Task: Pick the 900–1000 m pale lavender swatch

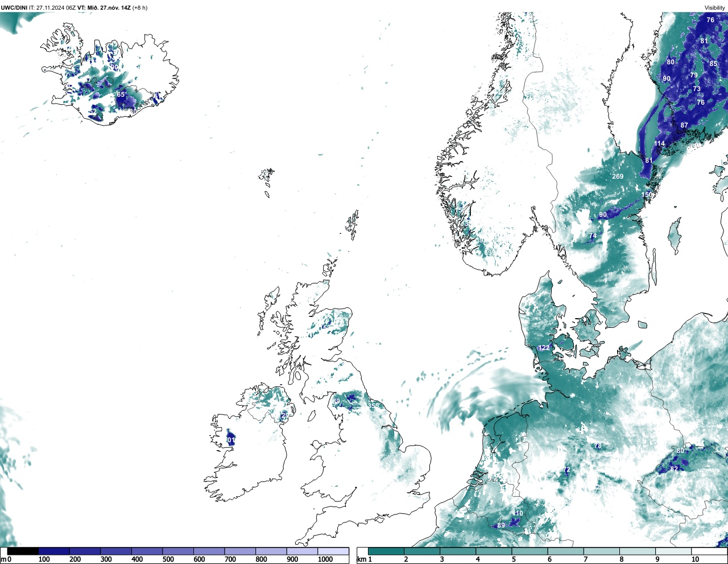Action: pyautogui.click(x=302, y=551)
